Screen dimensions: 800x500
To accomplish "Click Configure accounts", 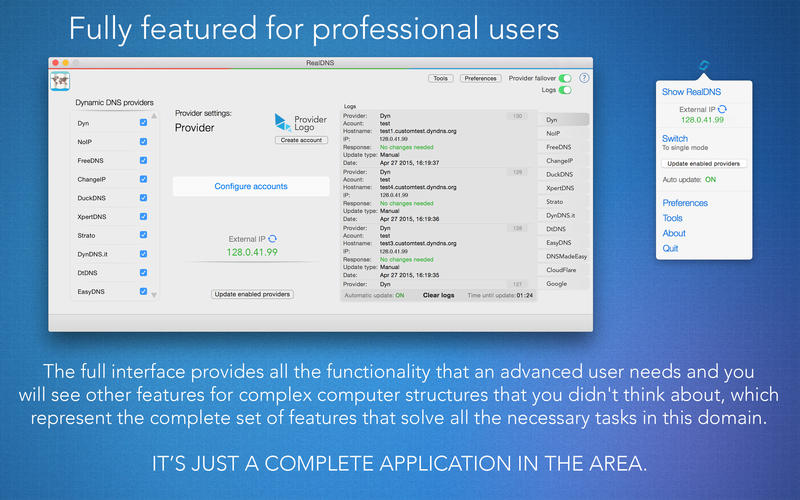I will point(251,186).
